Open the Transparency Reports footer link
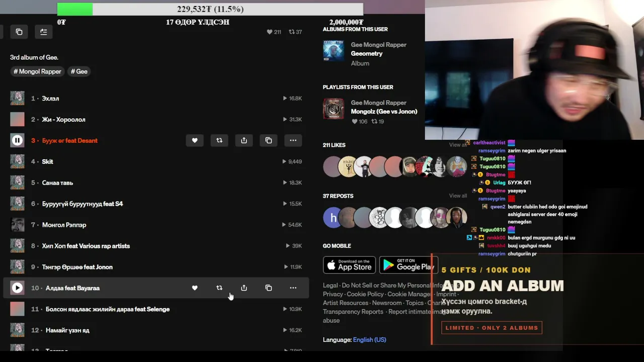This screenshot has height=362, width=644. (353, 312)
